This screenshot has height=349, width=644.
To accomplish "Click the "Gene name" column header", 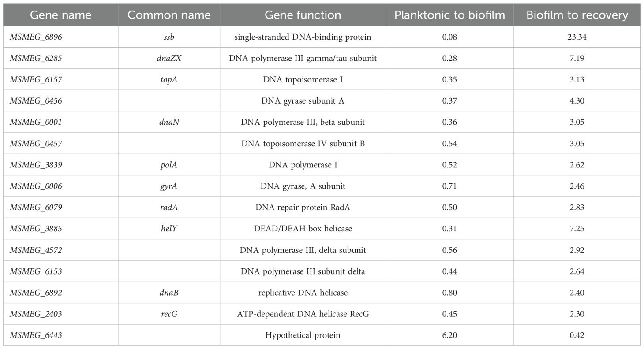I will pyautogui.click(x=61, y=15).
